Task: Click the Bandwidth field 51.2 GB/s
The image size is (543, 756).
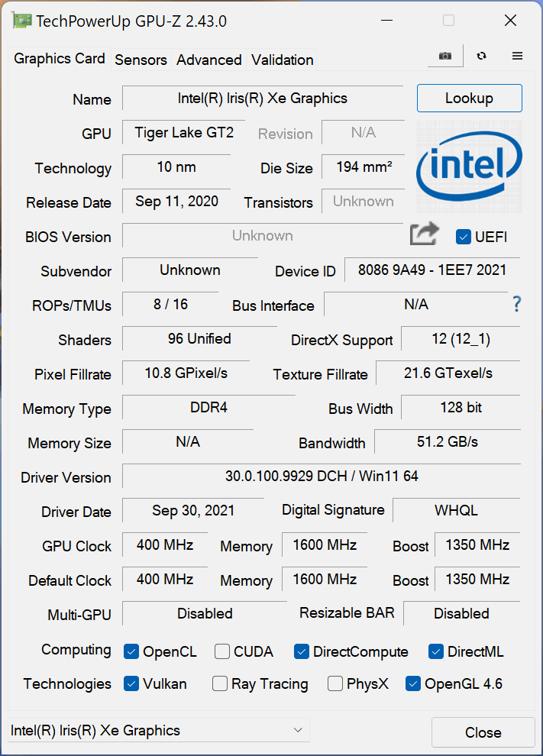Action: 448,441
